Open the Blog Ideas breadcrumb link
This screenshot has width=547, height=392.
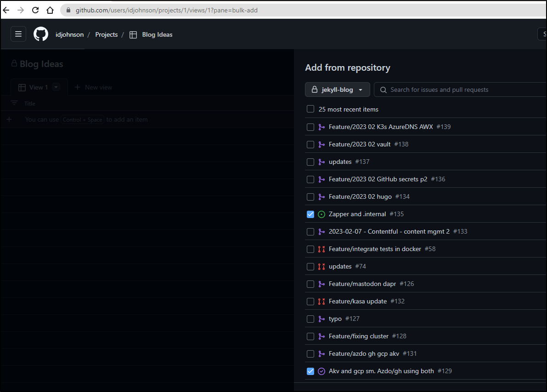click(157, 34)
